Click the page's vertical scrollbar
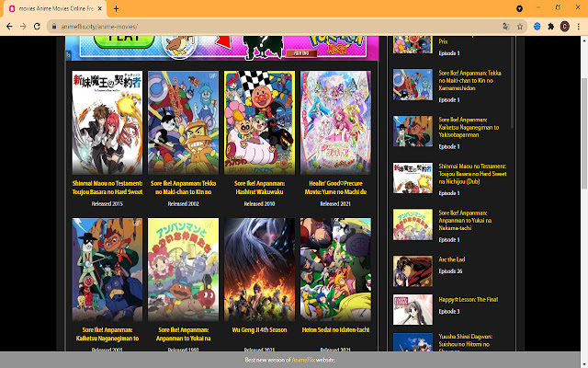The height and width of the screenshot is (368, 588). 584,133
